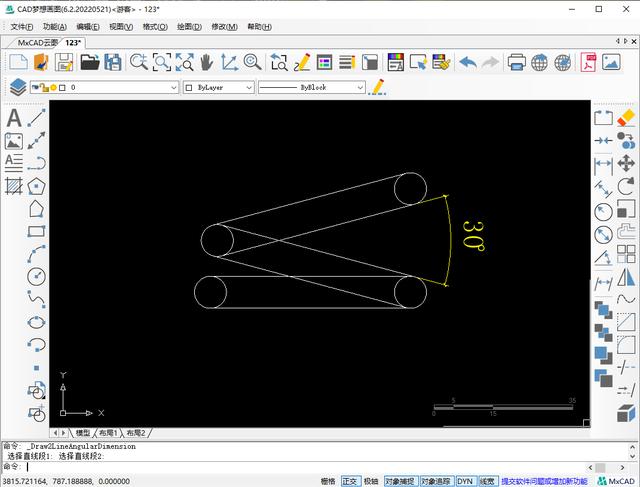Select the Rectangle tool
The image size is (640, 487).
tap(36, 231)
